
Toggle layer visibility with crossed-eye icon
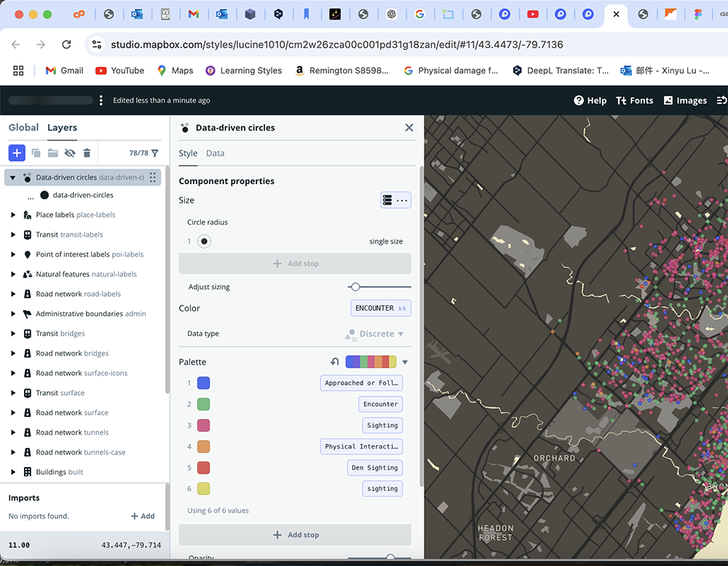70,153
